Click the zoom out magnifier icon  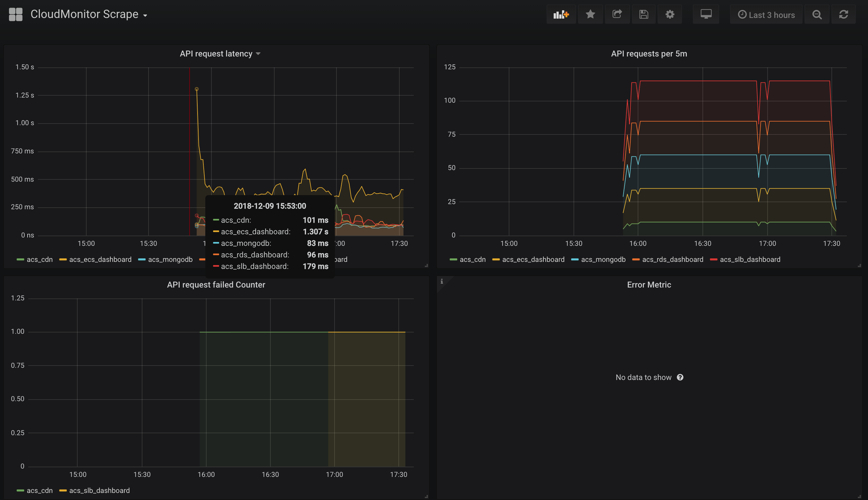pos(817,15)
